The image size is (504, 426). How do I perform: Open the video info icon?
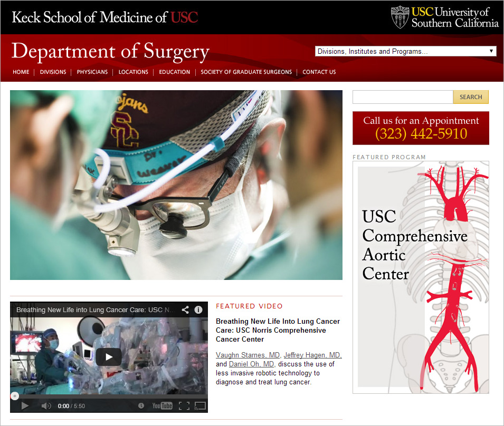pos(198,310)
